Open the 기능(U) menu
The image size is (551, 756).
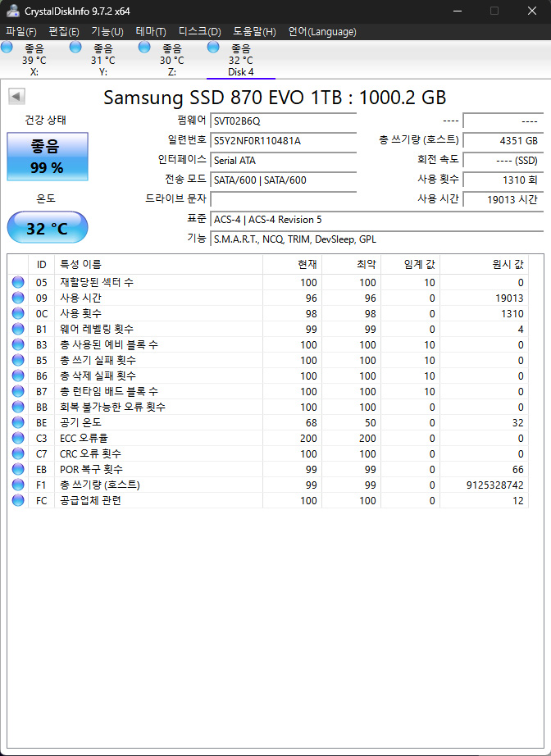point(107,32)
